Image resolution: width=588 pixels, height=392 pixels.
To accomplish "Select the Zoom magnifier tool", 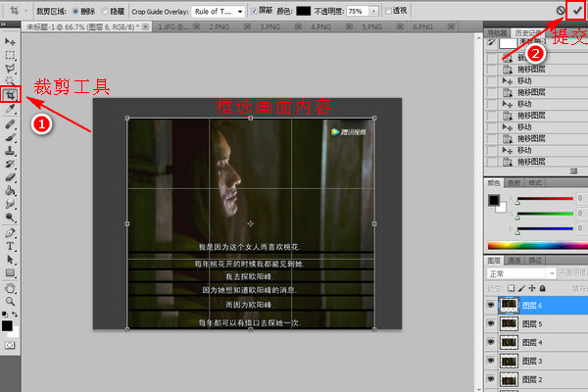I will (x=10, y=301).
